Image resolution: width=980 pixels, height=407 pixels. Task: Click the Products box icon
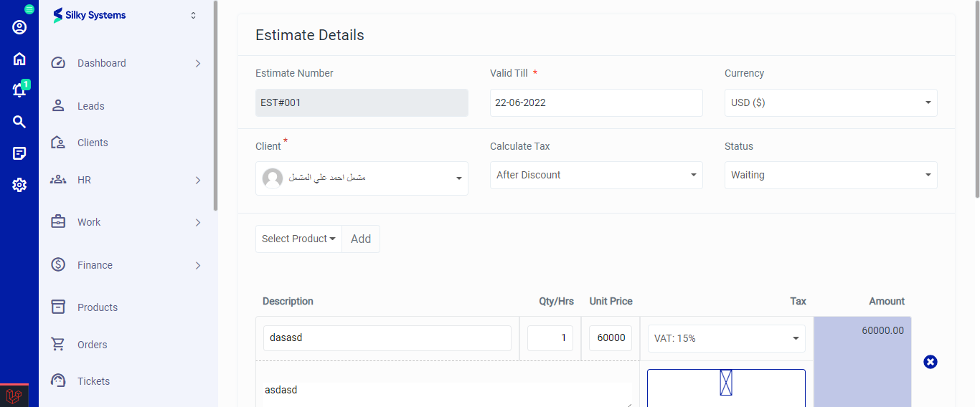point(58,307)
